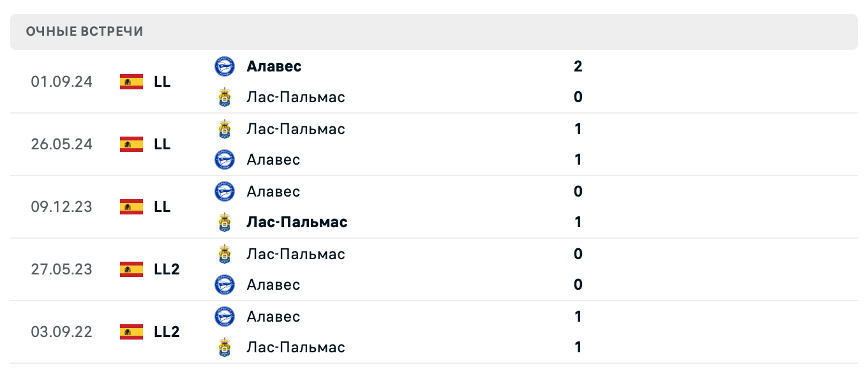The height and width of the screenshot is (374, 868).
Task: Click the date 09.12.23
Action: point(61,207)
